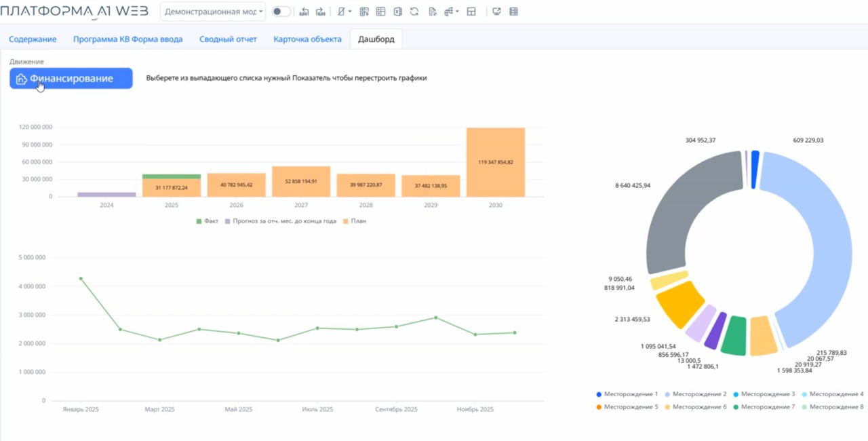Screen dimensions: 868x441
Task: Click the layout panel icon in toolbar
Action: 471,12
